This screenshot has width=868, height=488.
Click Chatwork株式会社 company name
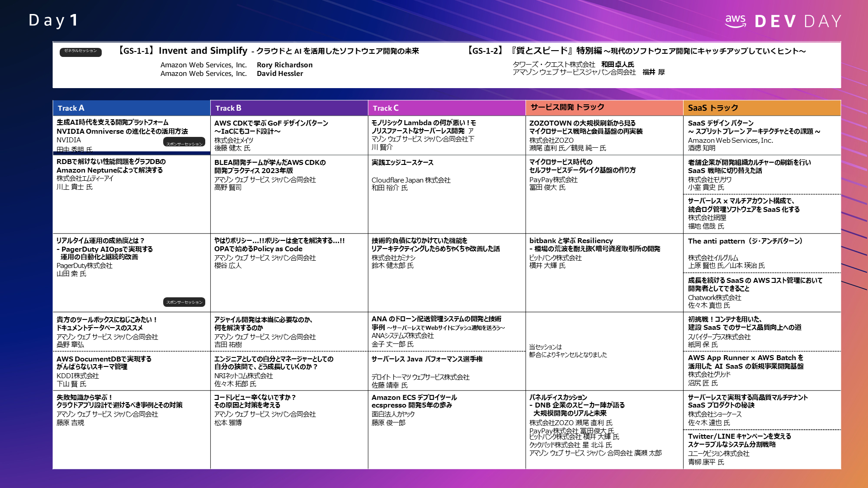[x=715, y=298]
